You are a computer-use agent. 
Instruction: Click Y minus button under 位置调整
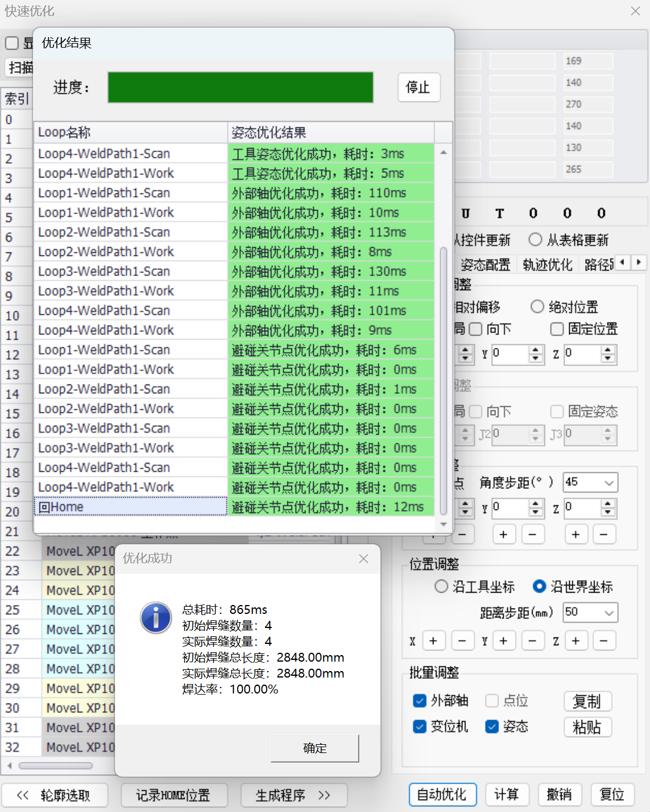(x=533, y=640)
